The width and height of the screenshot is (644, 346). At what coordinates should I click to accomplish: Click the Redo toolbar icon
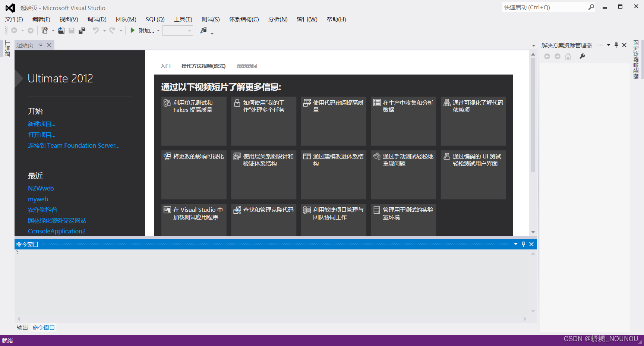(x=112, y=31)
